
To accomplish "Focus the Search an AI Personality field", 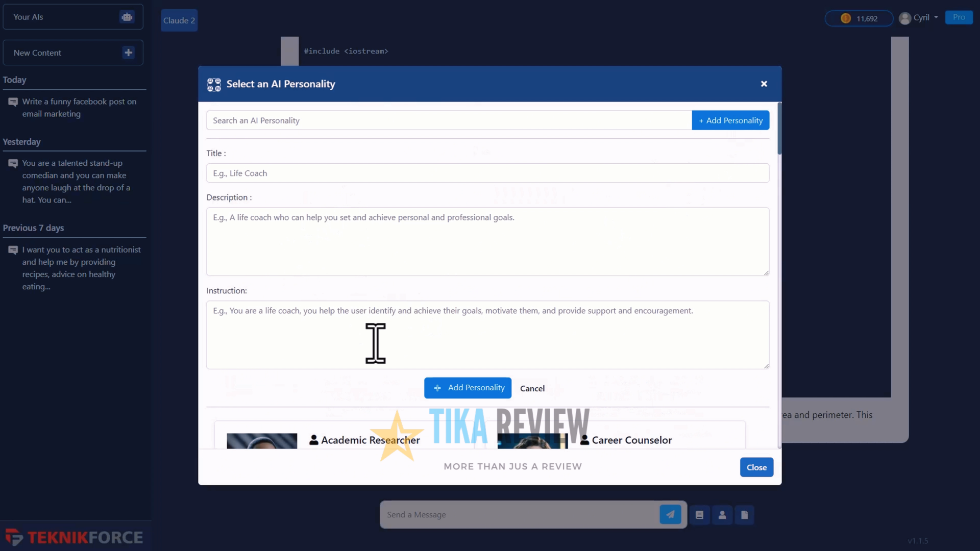I will click(x=449, y=120).
